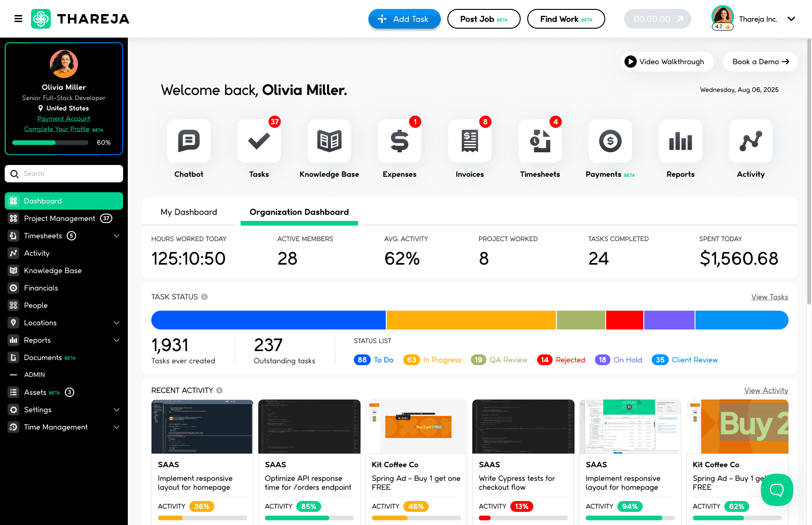The image size is (812, 525).
Task: Open the View Tasks link
Action: click(769, 297)
